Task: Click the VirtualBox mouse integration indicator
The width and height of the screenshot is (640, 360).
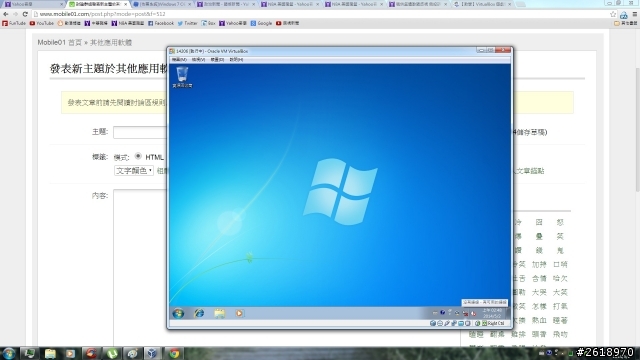Action: click(x=477, y=324)
